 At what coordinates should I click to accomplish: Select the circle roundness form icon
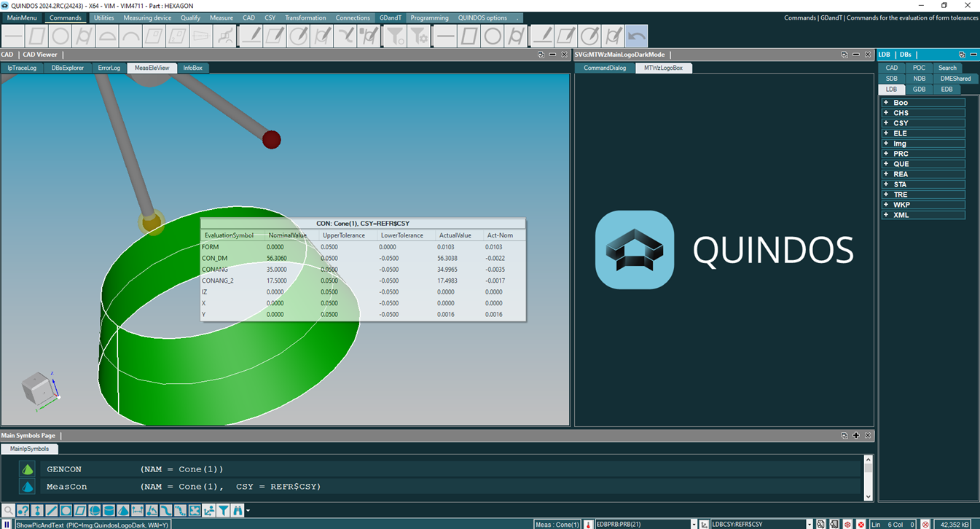[60, 36]
